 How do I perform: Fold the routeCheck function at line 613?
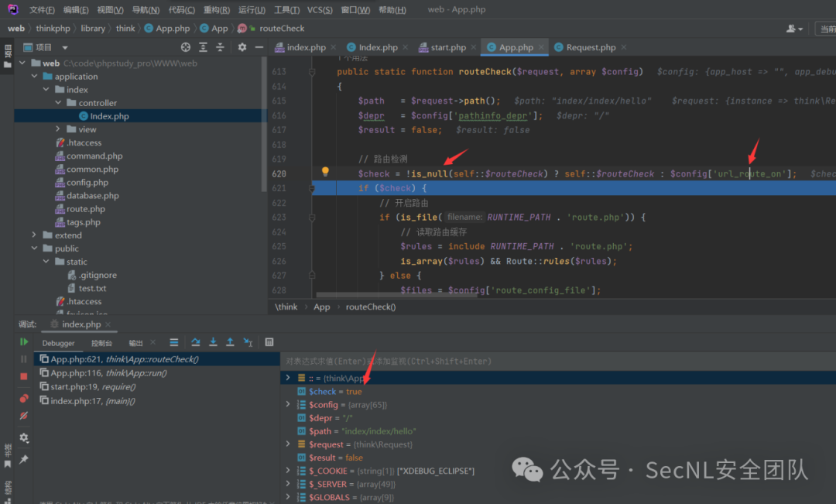click(x=313, y=72)
